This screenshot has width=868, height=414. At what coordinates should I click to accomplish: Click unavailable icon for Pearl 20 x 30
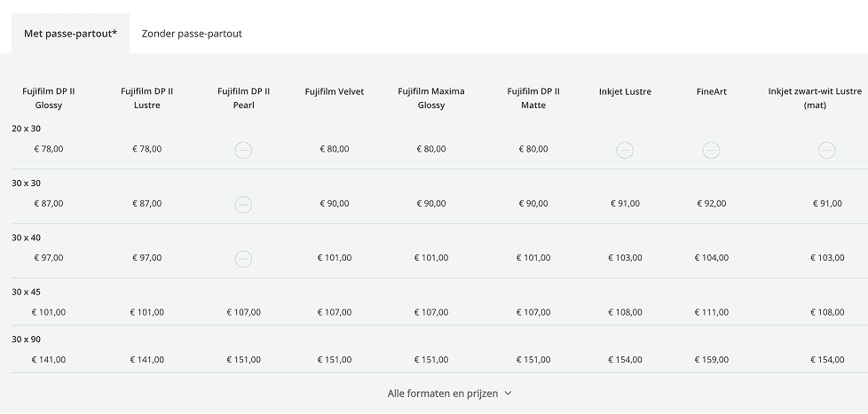(x=243, y=150)
